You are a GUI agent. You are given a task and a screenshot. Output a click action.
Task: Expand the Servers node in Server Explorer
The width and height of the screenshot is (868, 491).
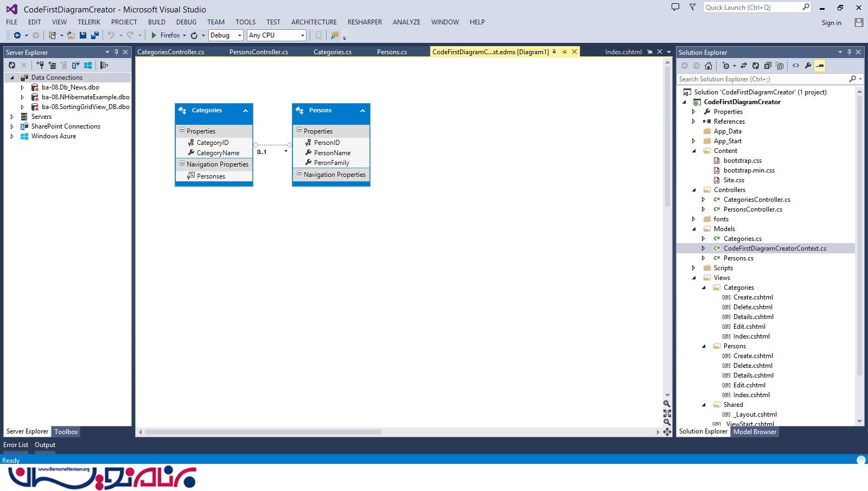(x=12, y=117)
